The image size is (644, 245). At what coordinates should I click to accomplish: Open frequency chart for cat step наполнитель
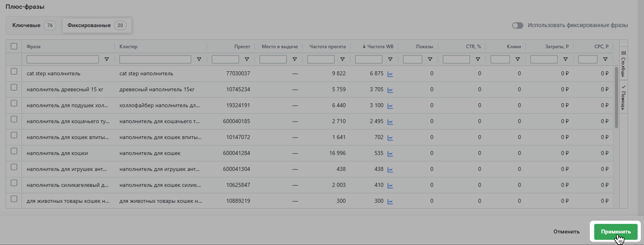click(x=390, y=74)
